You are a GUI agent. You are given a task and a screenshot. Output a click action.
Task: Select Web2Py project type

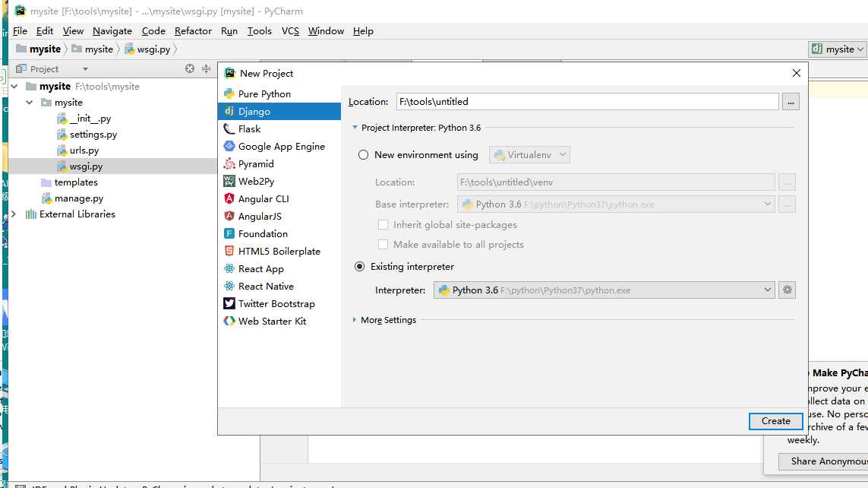click(x=279, y=181)
